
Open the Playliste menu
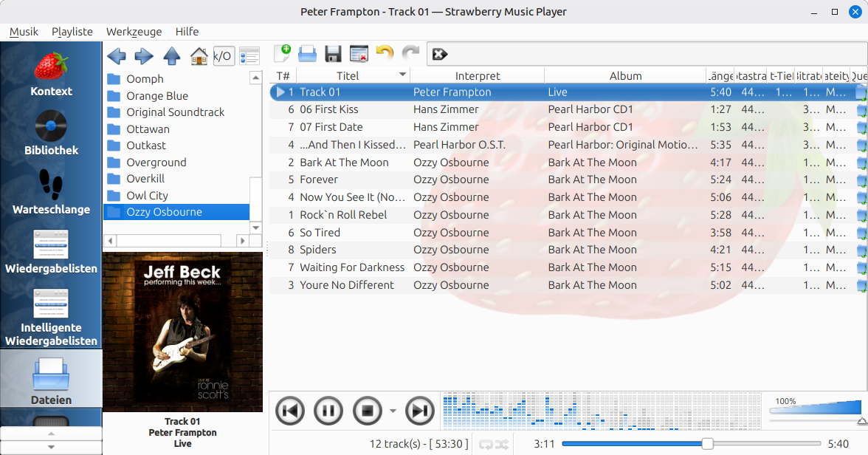tap(72, 32)
